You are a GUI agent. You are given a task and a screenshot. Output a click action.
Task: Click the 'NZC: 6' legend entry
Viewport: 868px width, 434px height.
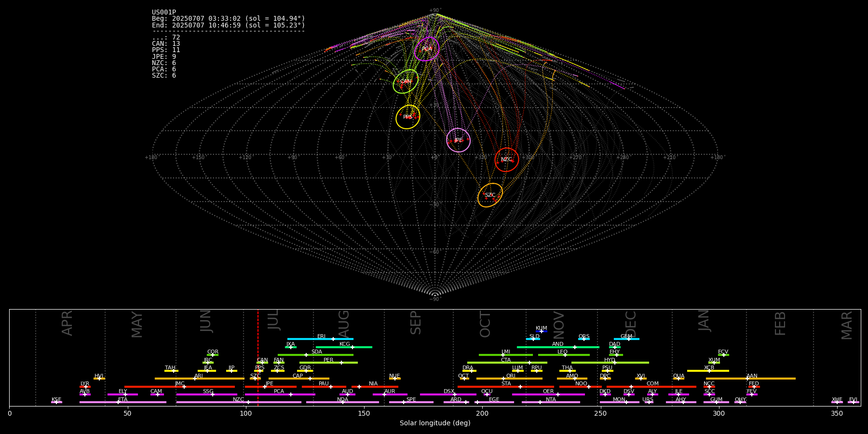point(164,63)
